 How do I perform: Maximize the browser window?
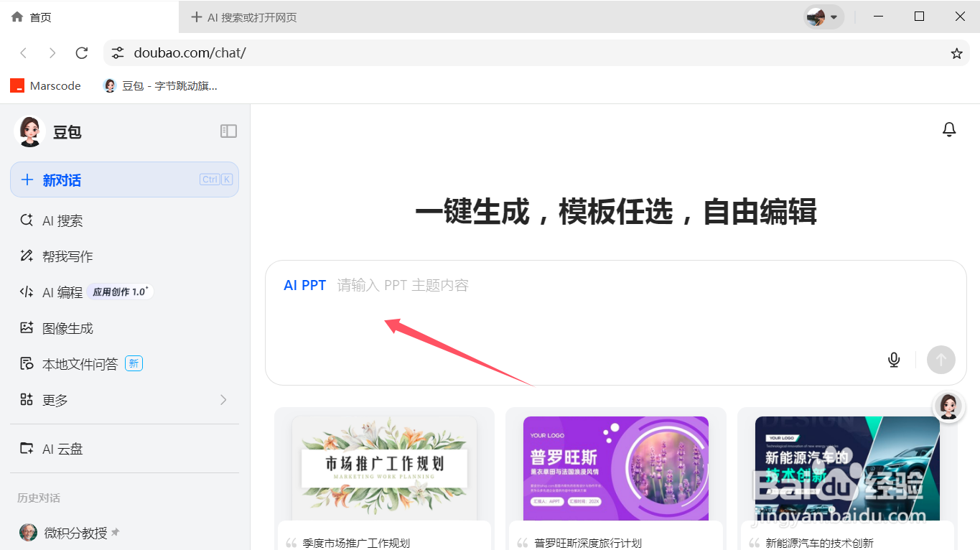919,17
